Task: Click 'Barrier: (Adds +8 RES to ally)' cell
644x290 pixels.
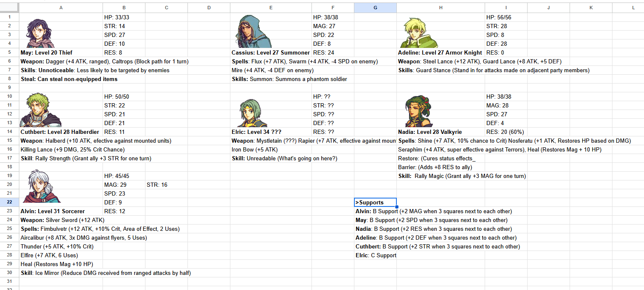Action: point(441,167)
